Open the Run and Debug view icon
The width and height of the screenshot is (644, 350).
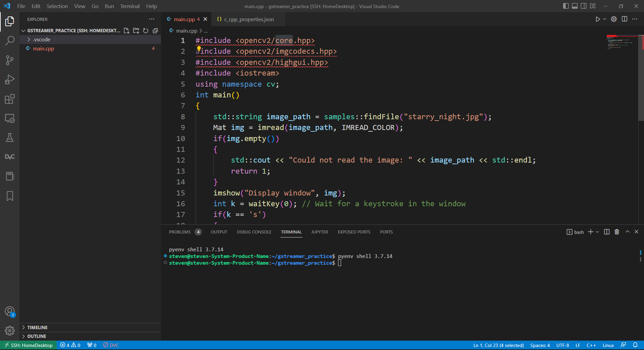point(10,80)
